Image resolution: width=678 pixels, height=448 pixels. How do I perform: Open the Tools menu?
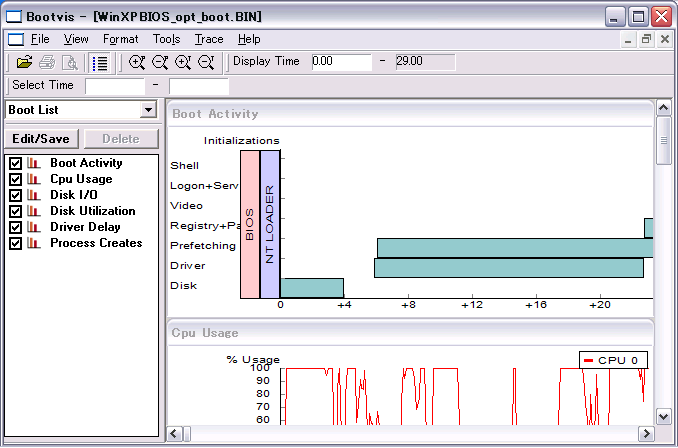[x=166, y=39]
